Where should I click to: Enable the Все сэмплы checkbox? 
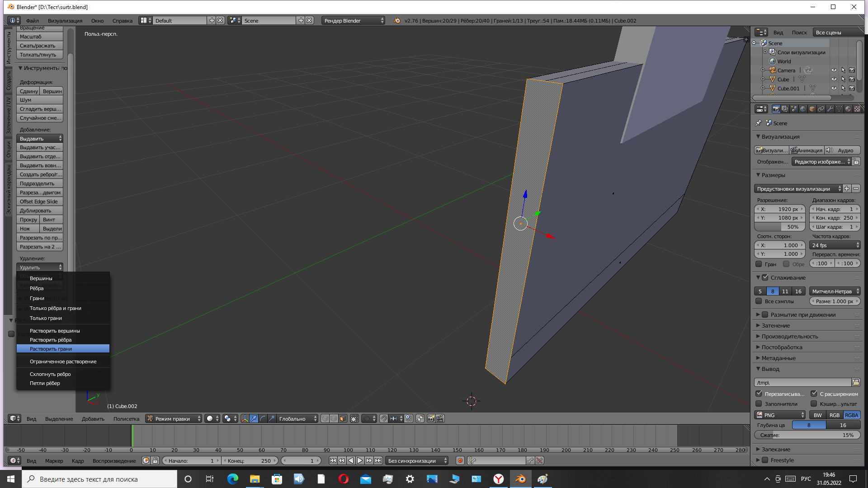[x=759, y=301]
